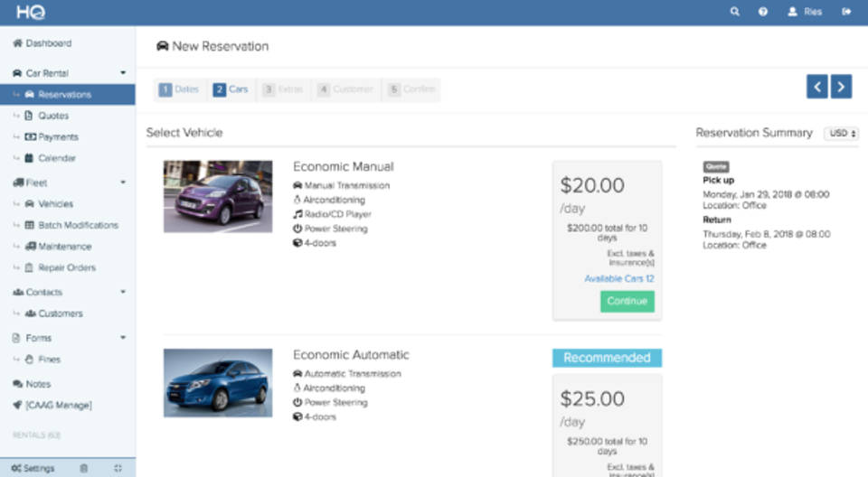Select the Cars step tab

[x=231, y=89]
